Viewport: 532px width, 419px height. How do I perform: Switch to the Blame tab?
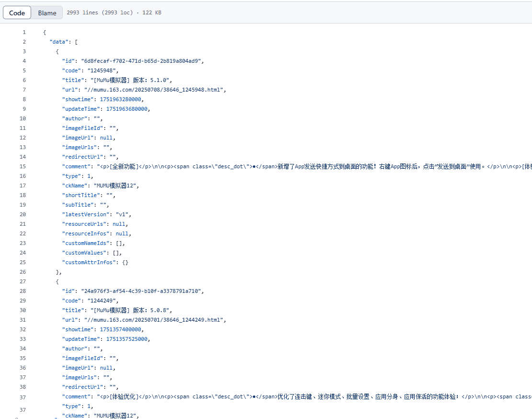click(46, 12)
